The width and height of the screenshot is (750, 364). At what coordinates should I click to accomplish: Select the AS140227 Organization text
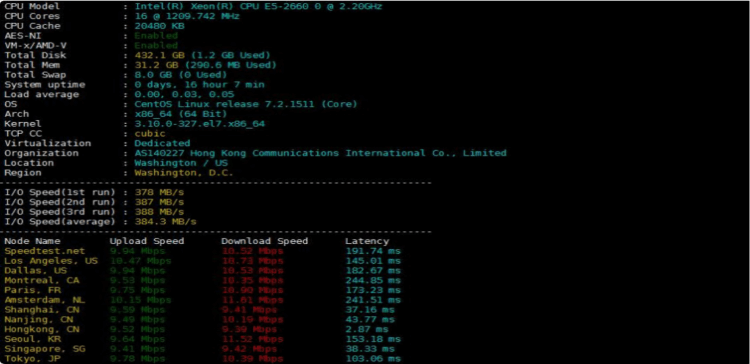tap(320, 153)
